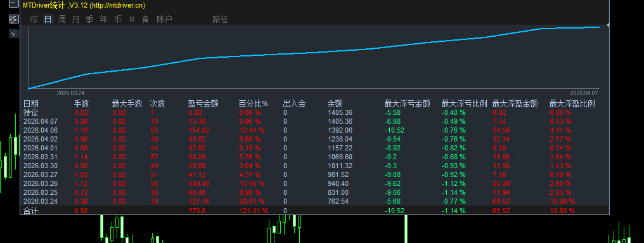Viewport: 644px width, 243px height.
Task: Toggle the √ checkmark box
Action: (x=13, y=34)
